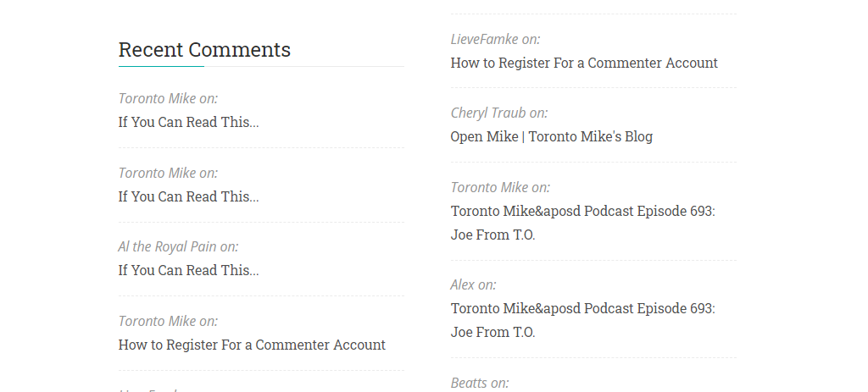Open Podcast Episode 693 link under Toronto Mike
The height and width of the screenshot is (392, 868).
(x=582, y=211)
